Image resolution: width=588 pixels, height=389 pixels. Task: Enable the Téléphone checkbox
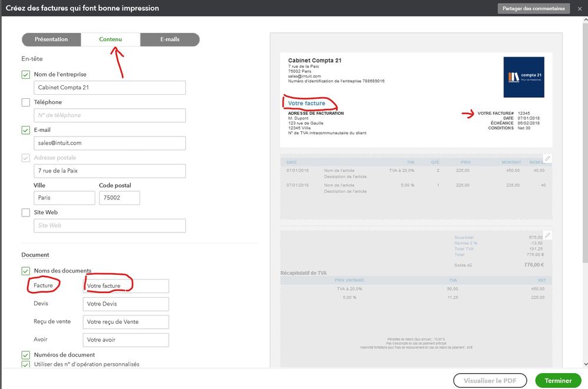pos(26,102)
